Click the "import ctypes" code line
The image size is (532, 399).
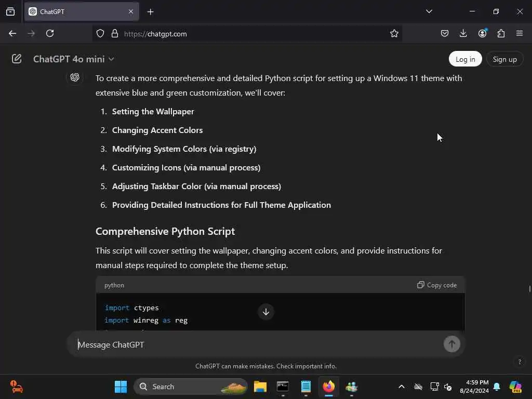pyautogui.click(x=131, y=308)
